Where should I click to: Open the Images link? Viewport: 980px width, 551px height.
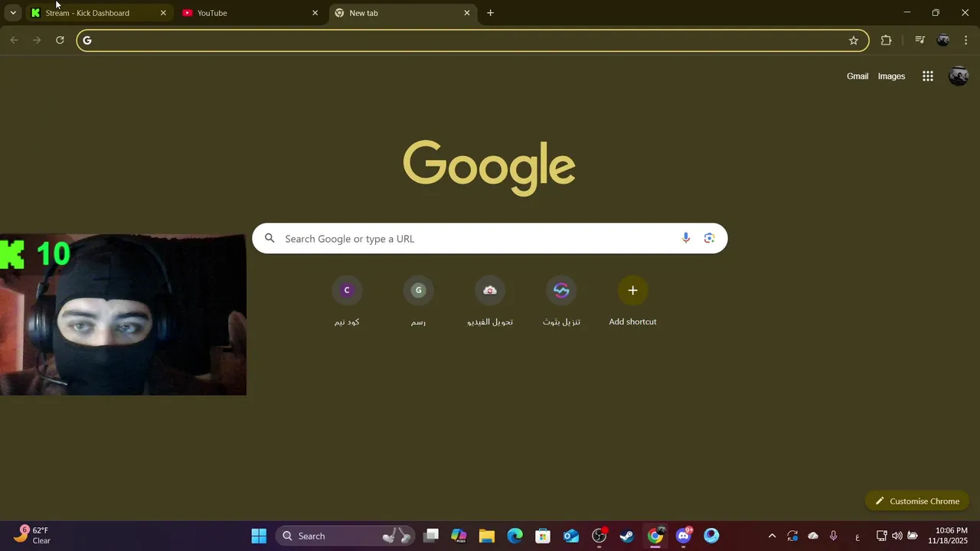[x=891, y=77]
